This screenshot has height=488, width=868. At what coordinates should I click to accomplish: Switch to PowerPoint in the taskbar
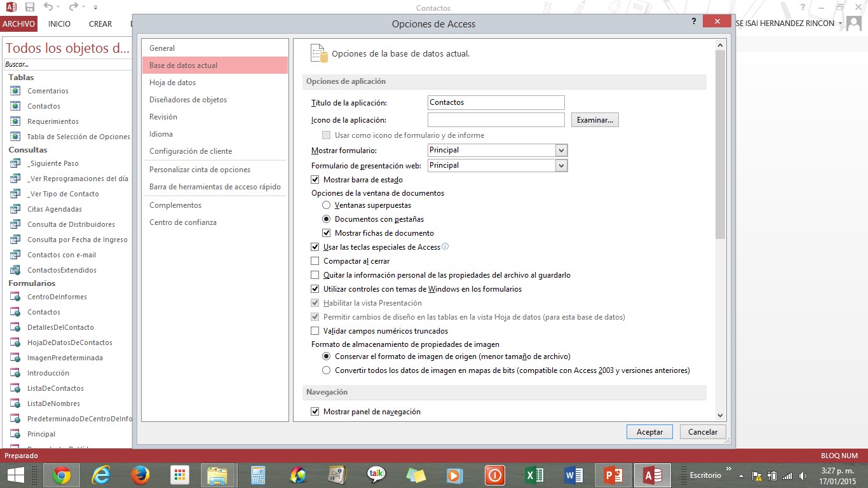click(613, 475)
